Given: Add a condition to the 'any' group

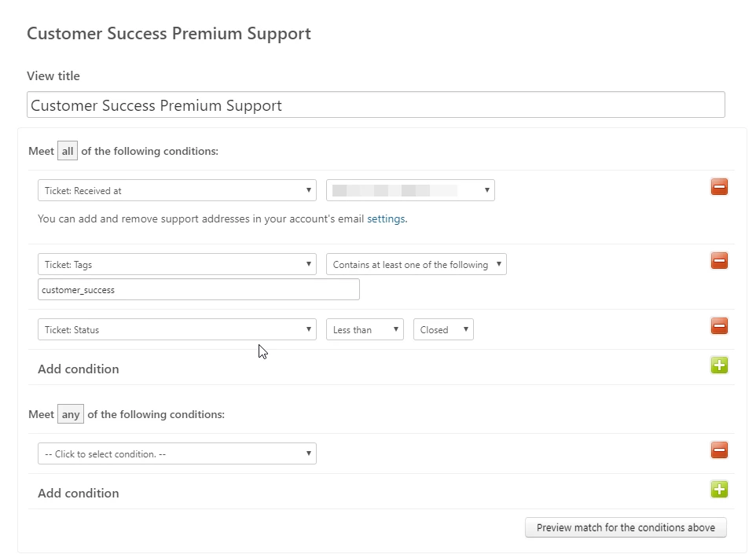Looking at the screenshot, I should coord(719,490).
